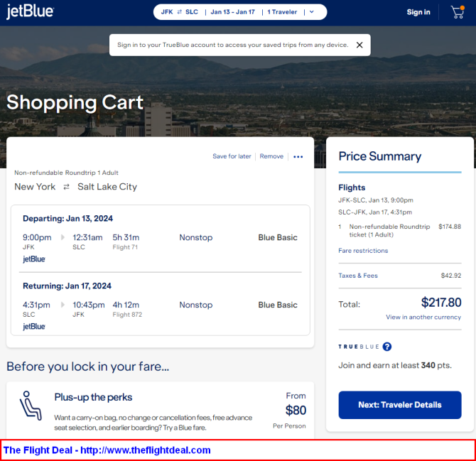This screenshot has width=476, height=461.
Task: Click Flight 71 text on departing flight
Action: (125, 247)
